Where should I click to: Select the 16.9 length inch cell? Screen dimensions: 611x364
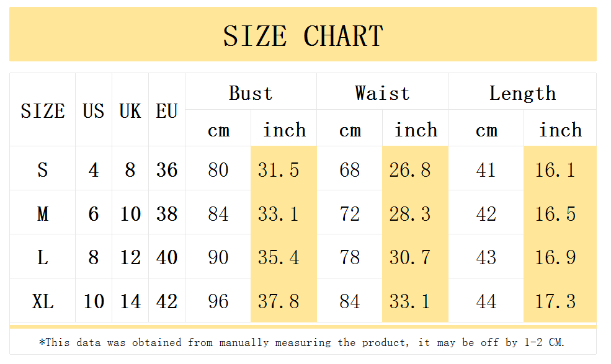pos(560,257)
